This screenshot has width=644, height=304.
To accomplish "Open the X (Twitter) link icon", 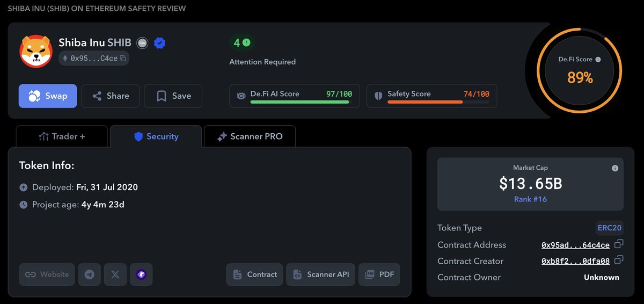I will coord(115,274).
